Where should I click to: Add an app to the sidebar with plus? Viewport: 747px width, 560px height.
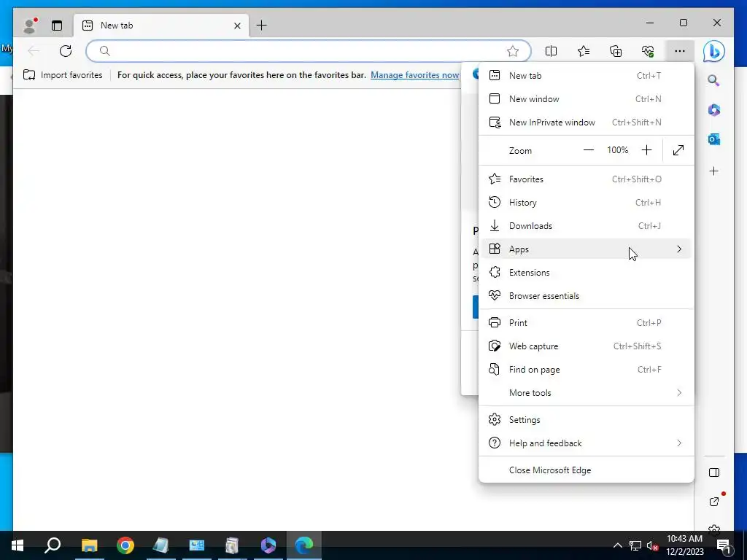(x=713, y=171)
